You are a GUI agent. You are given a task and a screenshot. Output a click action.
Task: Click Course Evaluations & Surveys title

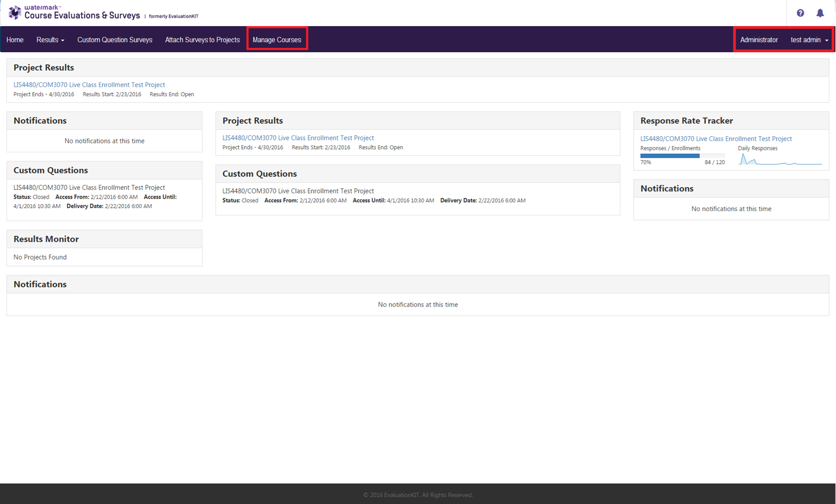[82, 16]
